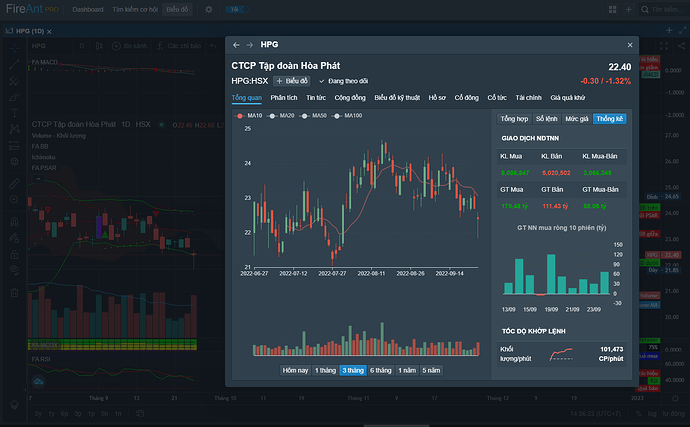
Task: Toggle the MA10 legend series
Action: coord(249,116)
